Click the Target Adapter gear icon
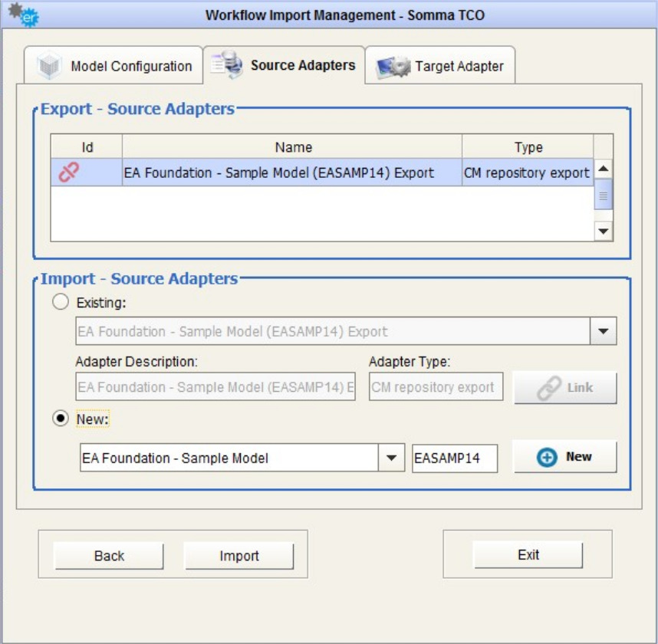Image resolution: width=658 pixels, height=644 pixels. 393,66
